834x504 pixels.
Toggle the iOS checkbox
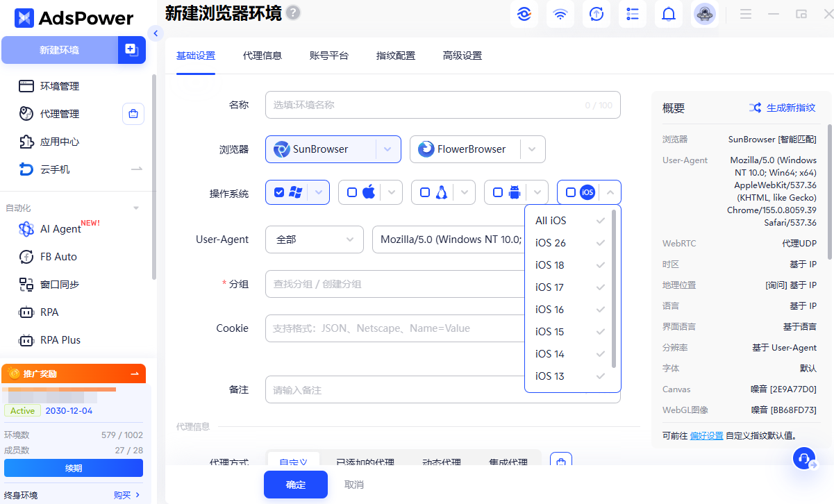tap(571, 192)
